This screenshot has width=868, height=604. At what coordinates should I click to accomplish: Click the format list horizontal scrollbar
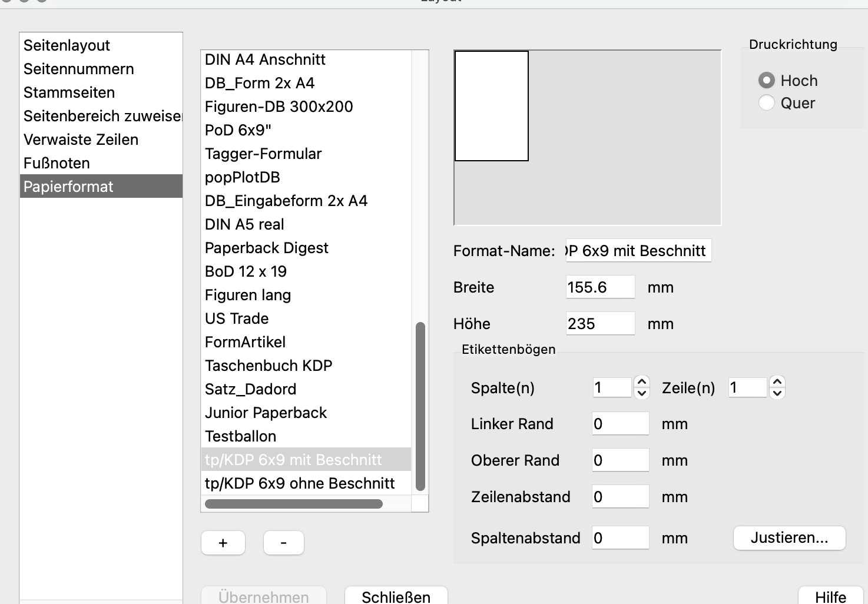[x=294, y=504]
